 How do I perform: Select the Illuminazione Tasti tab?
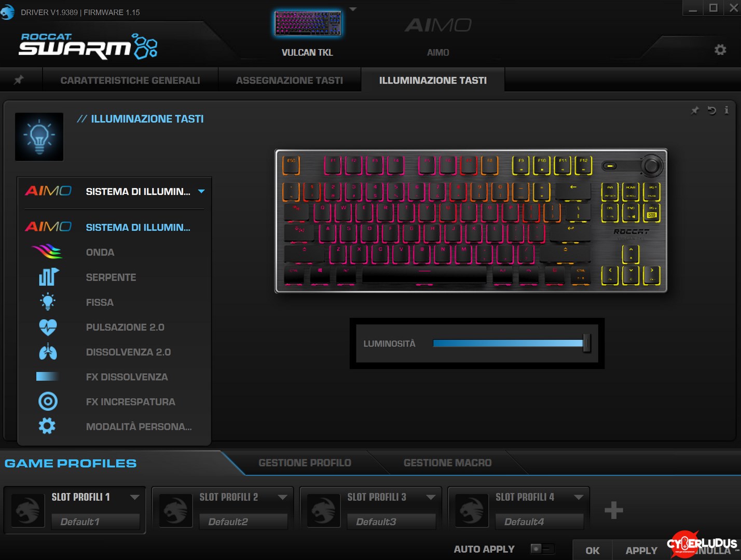point(433,80)
